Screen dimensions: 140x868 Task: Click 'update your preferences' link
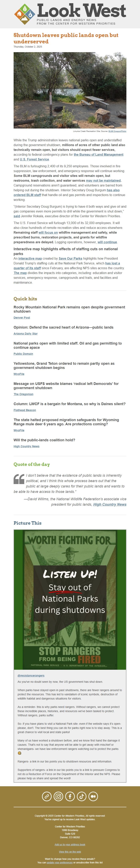click(59, 863)
